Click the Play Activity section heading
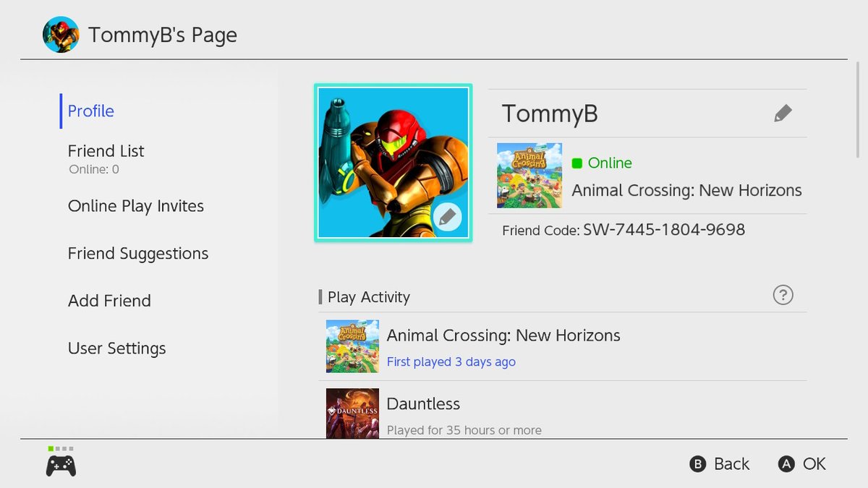Viewport: 868px width, 488px height. (x=369, y=297)
